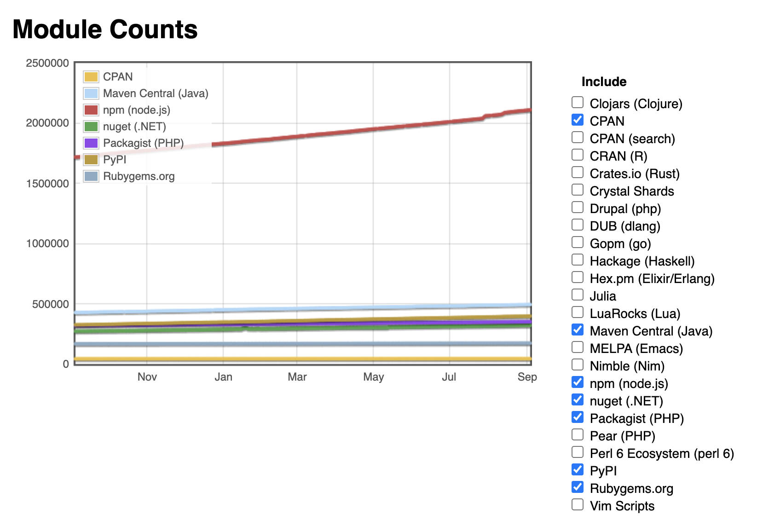Uncheck the CPAN checkbox

point(578,120)
